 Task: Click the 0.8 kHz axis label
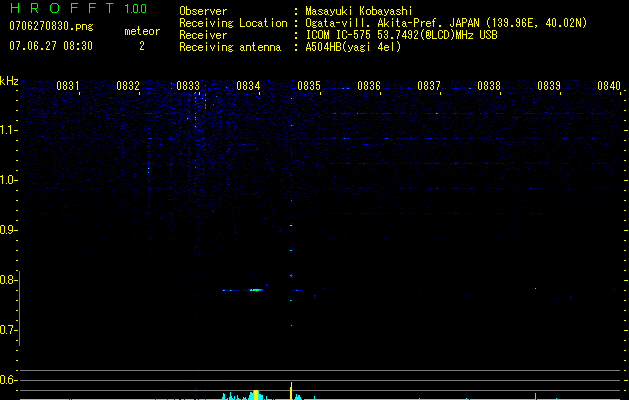[8, 280]
